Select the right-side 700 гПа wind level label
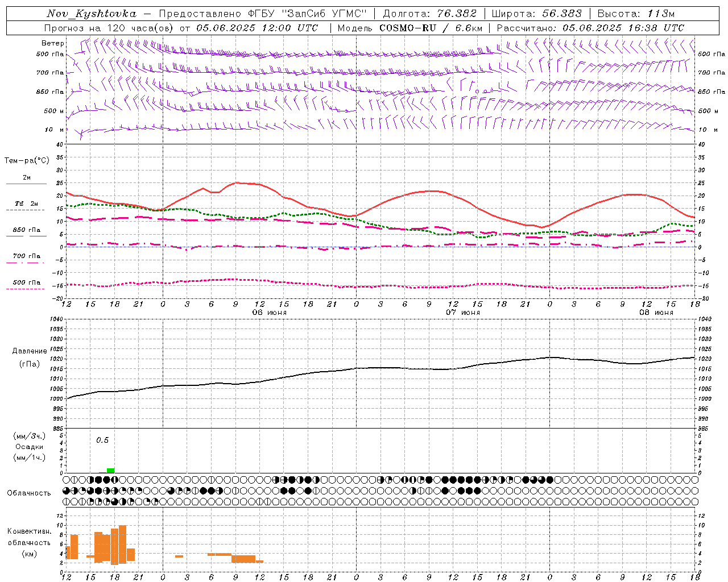The width and height of the screenshot is (728, 582). (712, 73)
